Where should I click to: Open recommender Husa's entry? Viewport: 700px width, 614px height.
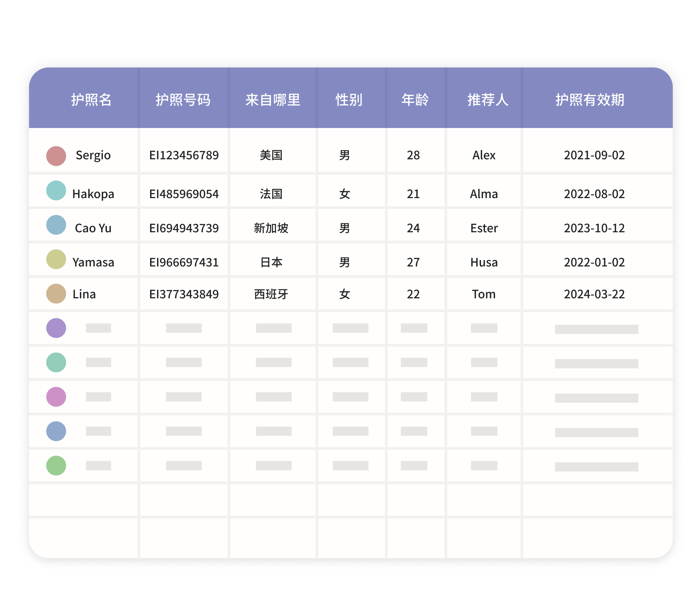[484, 262]
